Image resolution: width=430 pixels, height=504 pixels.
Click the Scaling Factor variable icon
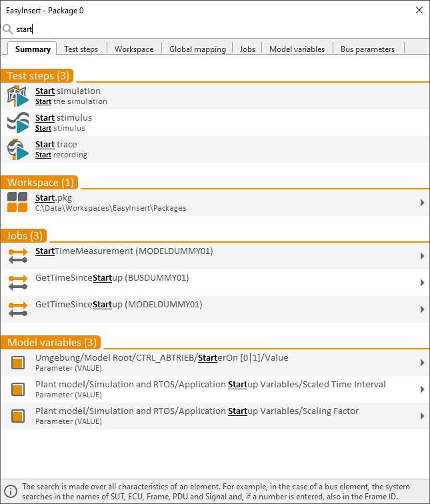[x=18, y=416]
